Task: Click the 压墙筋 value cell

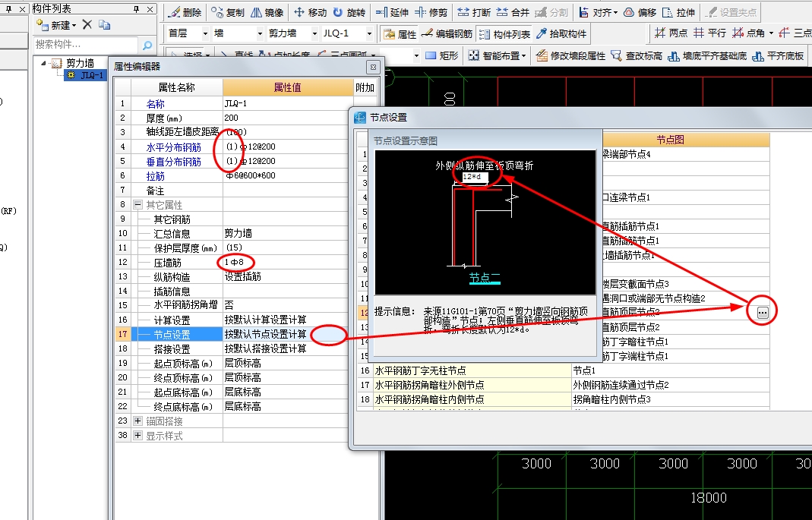Action: (x=287, y=263)
